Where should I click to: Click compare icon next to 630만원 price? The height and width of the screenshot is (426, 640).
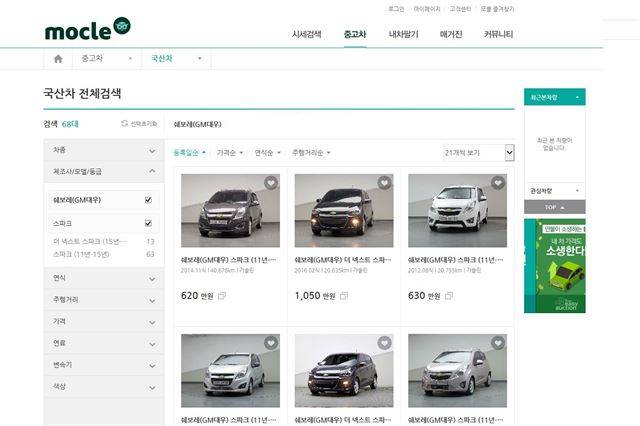point(449,295)
